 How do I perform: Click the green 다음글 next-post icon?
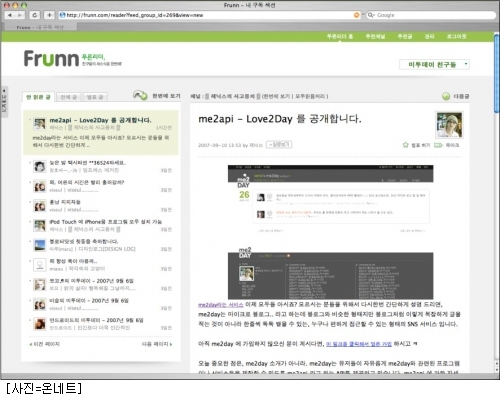446,96
